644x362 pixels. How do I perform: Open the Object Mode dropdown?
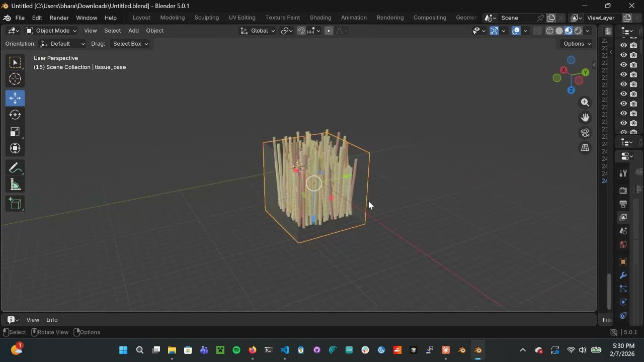click(x=51, y=31)
